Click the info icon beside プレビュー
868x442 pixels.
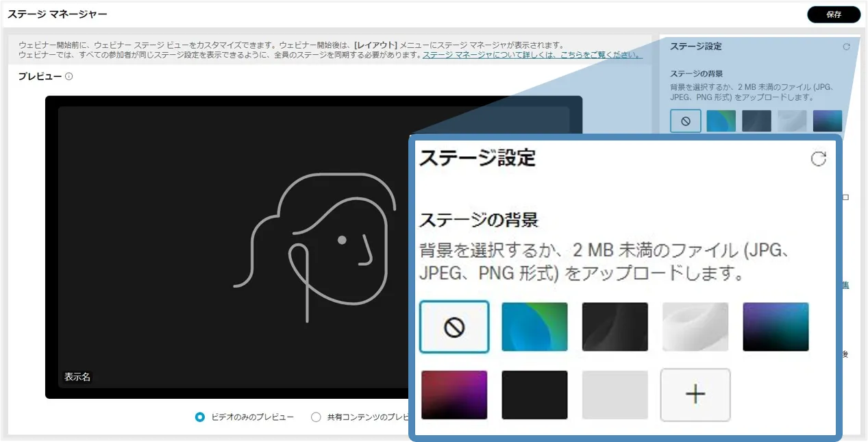69,77
